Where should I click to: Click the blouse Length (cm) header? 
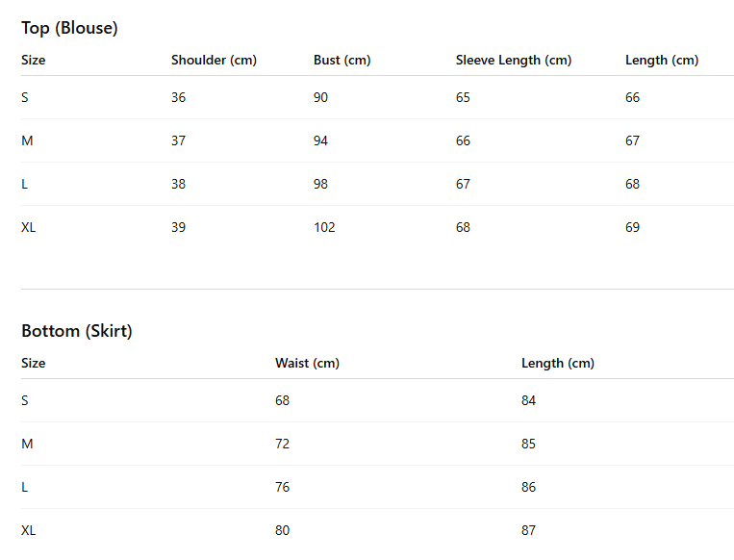(x=661, y=60)
